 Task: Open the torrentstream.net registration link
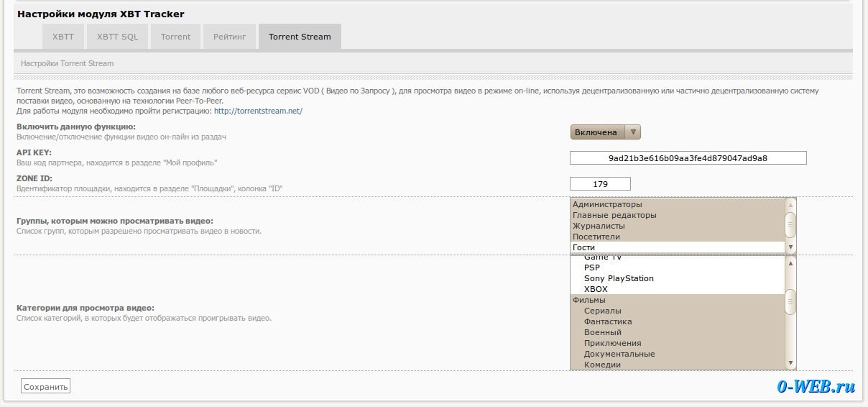click(258, 111)
